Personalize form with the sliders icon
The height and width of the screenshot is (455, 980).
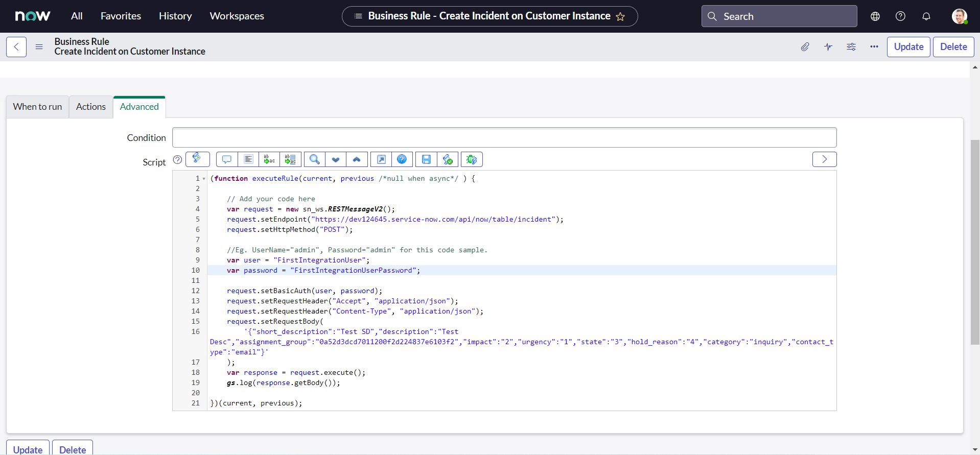[x=851, y=47]
